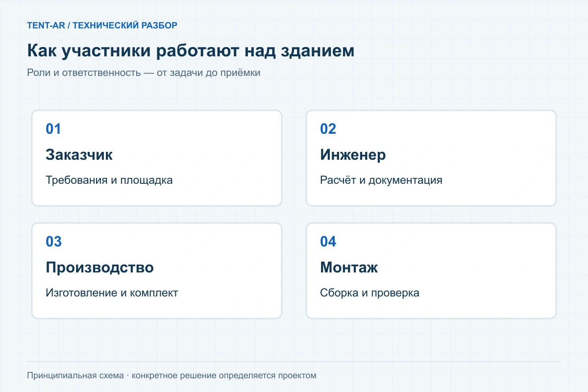This screenshot has width=588, height=392.
Task: Click the number 03 in the third card
Action: pyautogui.click(x=53, y=242)
